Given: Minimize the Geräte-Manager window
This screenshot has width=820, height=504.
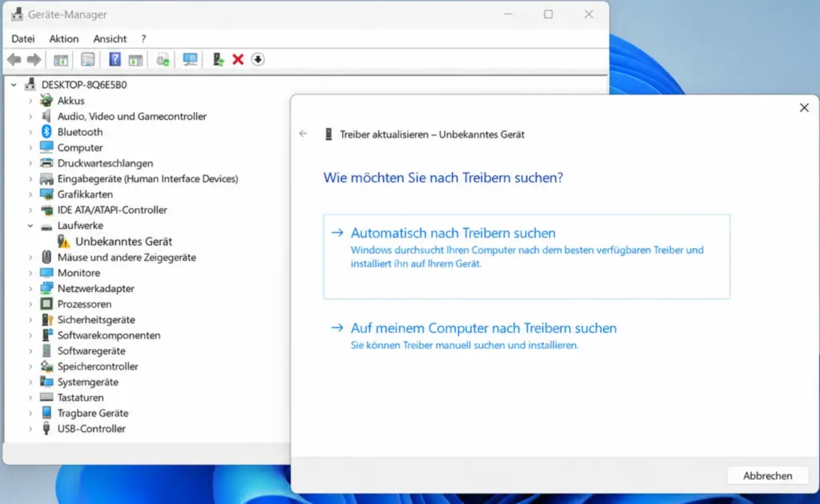Looking at the screenshot, I should point(508,14).
